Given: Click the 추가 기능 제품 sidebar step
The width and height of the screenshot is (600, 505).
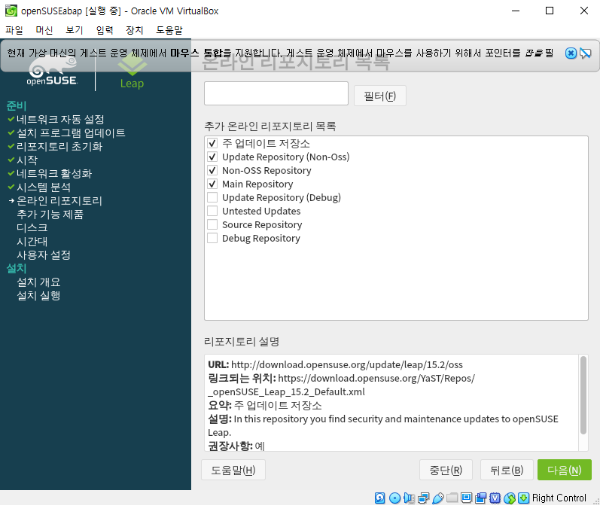Looking at the screenshot, I should (x=50, y=214).
